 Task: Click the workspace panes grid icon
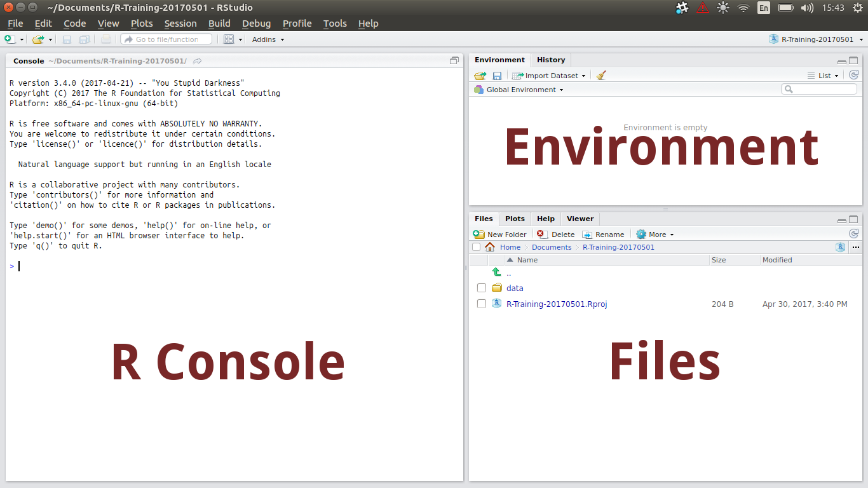(229, 39)
